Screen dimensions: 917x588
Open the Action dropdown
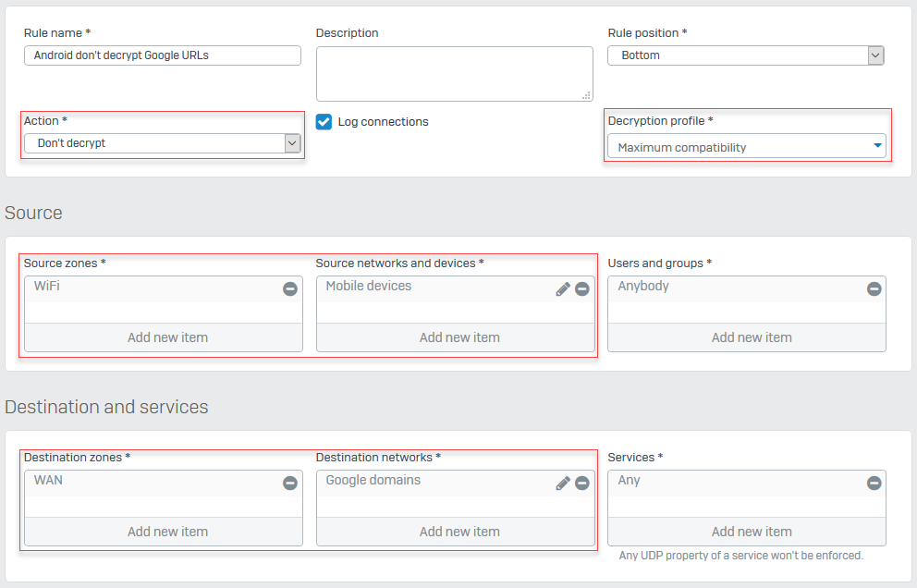[292, 143]
